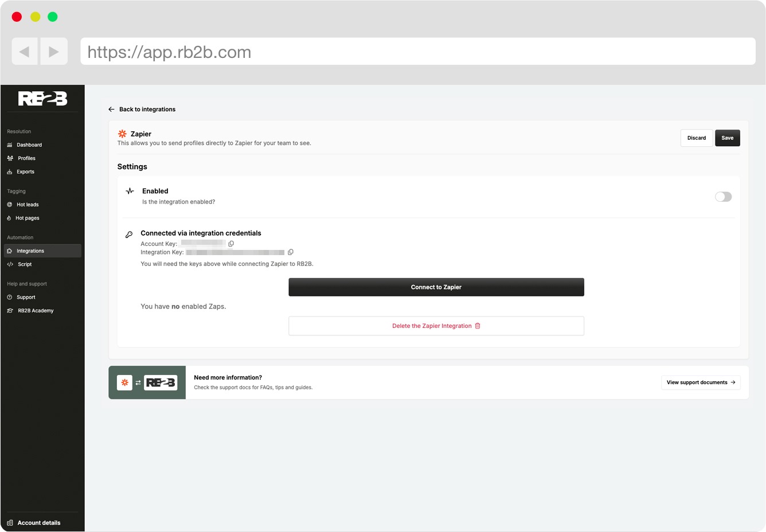Click the Zapier asterisk logo in the header

pos(122,134)
